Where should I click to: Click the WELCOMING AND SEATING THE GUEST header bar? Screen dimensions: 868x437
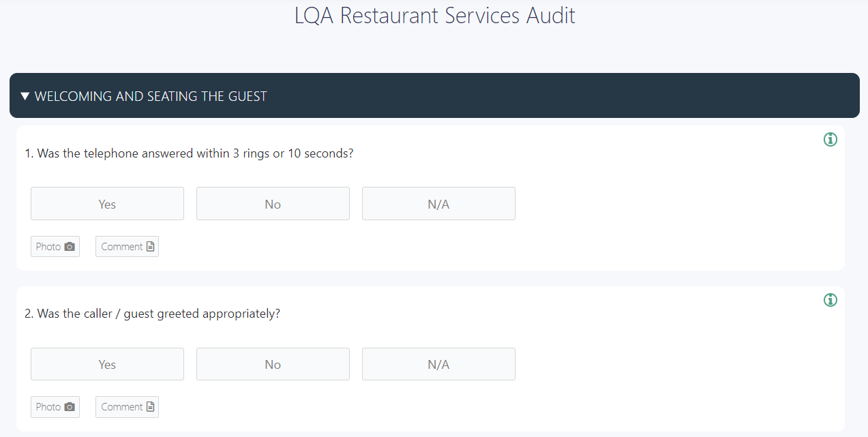tap(151, 96)
